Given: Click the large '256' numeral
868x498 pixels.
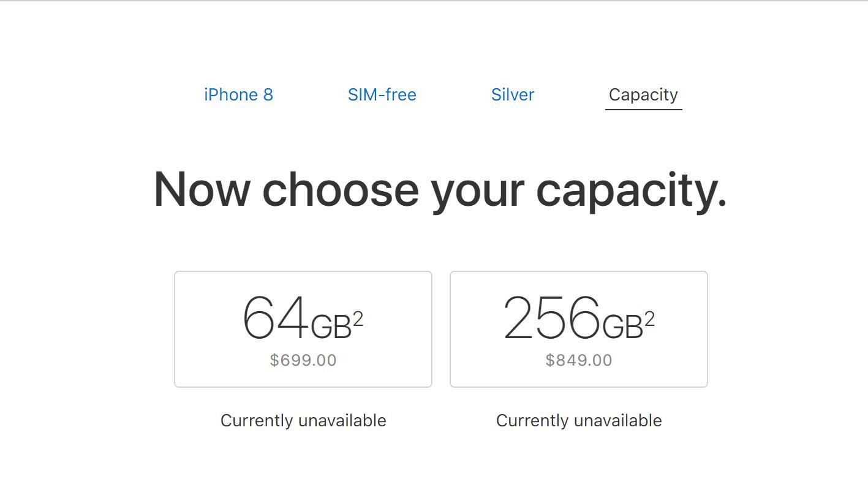Looking at the screenshot, I should (x=551, y=318).
